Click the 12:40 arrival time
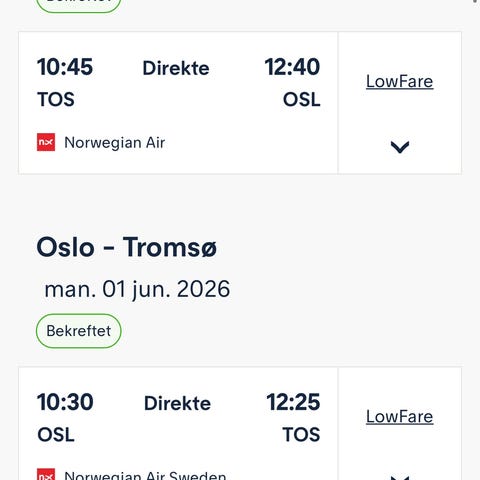The height and width of the screenshot is (480, 480). click(x=292, y=67)
